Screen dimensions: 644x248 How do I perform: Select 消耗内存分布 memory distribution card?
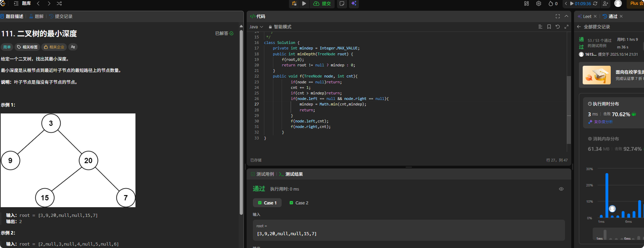pyautogui.click(x=614, y=144)
